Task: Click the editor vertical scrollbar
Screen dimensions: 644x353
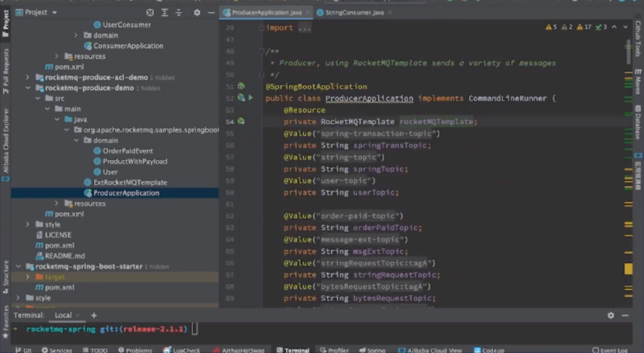Action: point(629,51)
